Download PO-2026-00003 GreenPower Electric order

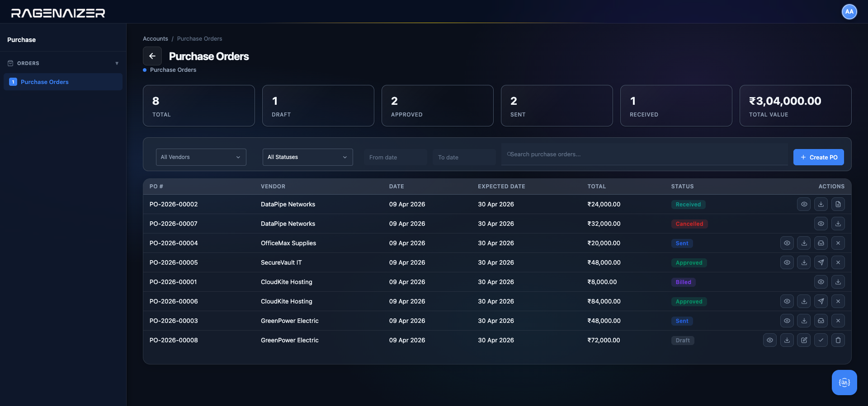pyautogui.click(x=804, y=321)
